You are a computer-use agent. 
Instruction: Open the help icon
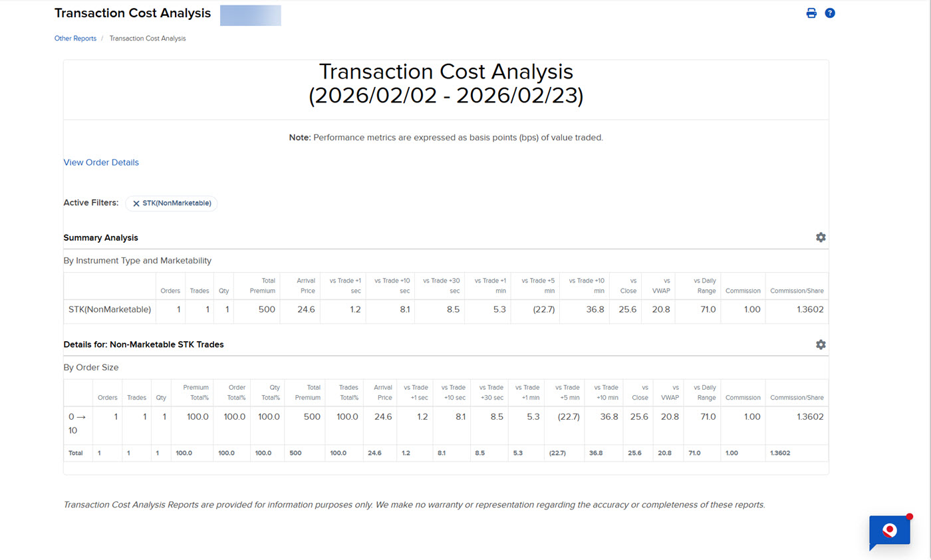point(829,13)
